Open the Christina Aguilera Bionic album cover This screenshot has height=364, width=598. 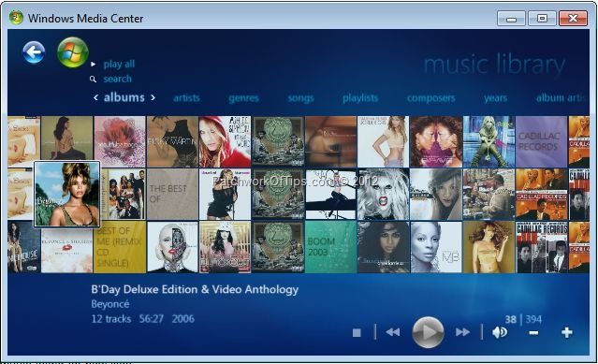172,247
